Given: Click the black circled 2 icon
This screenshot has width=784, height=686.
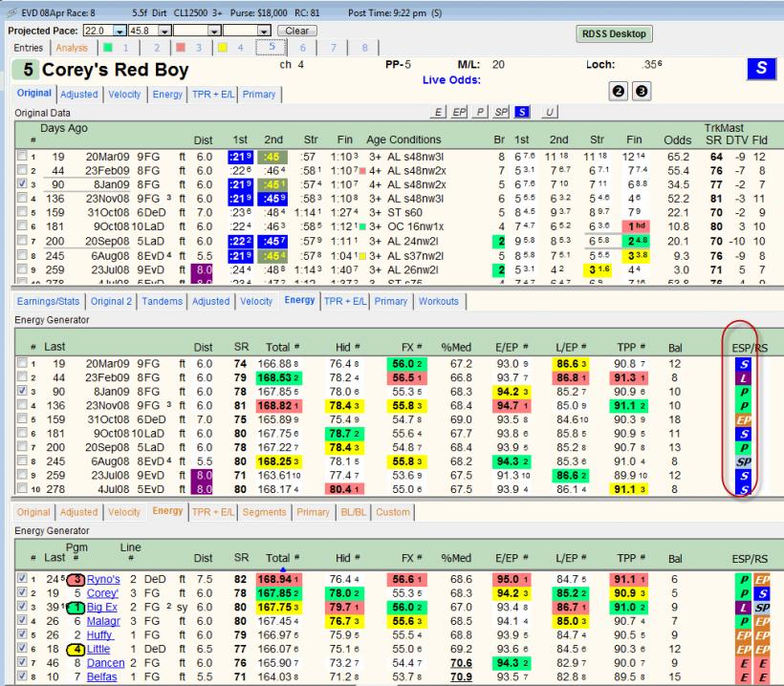Looking at the screenshot, I should 619,92.
